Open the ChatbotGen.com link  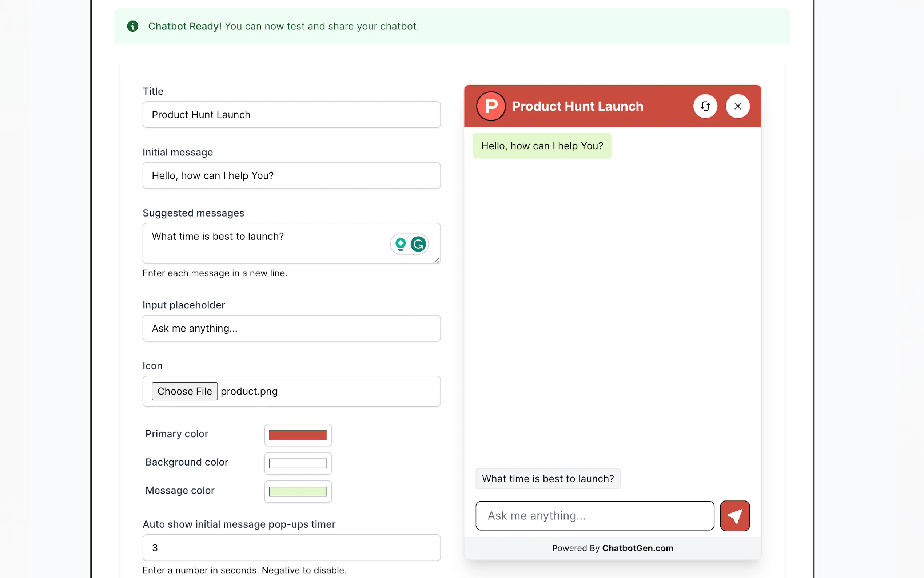click(x=637, y=548)
